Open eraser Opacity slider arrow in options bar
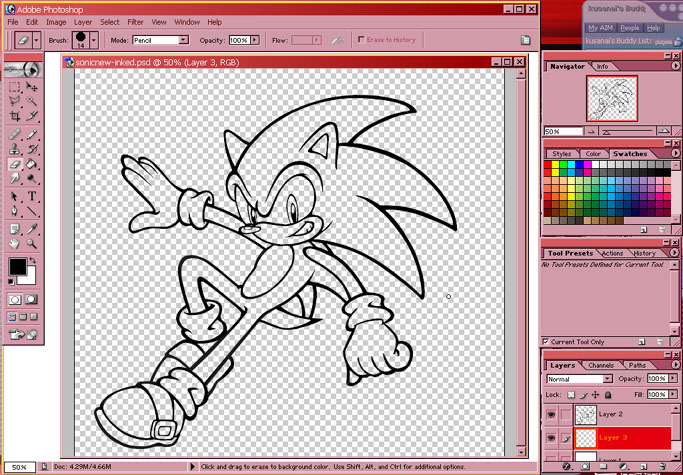The height and width of the screenshot is (475, 683). click(255, 40)
